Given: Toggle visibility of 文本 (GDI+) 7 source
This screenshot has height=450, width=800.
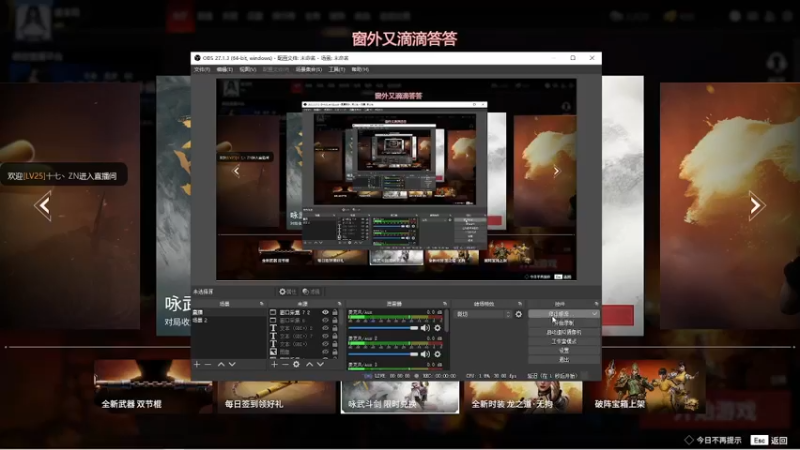Looking at the screenshot, I should [326, 336].
